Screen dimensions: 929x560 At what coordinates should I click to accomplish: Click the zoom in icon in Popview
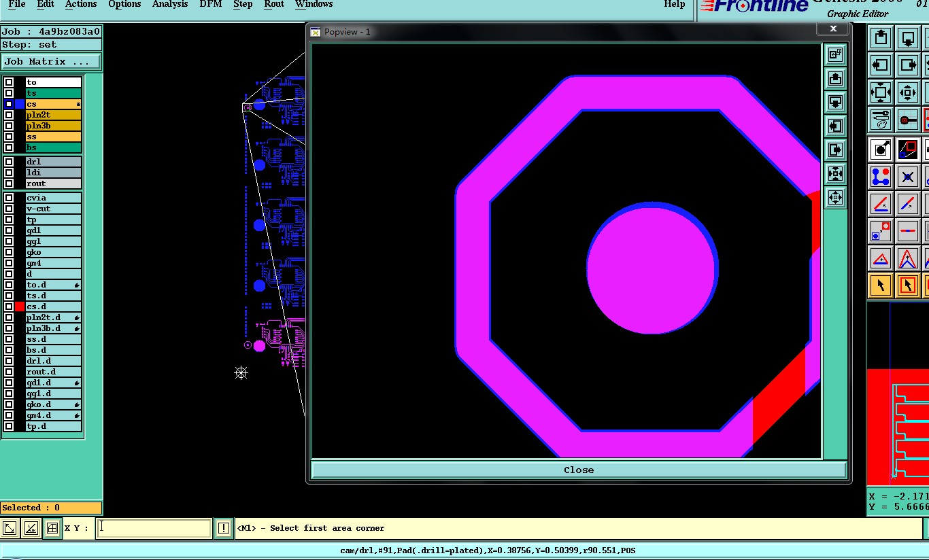tap(835, 174)
